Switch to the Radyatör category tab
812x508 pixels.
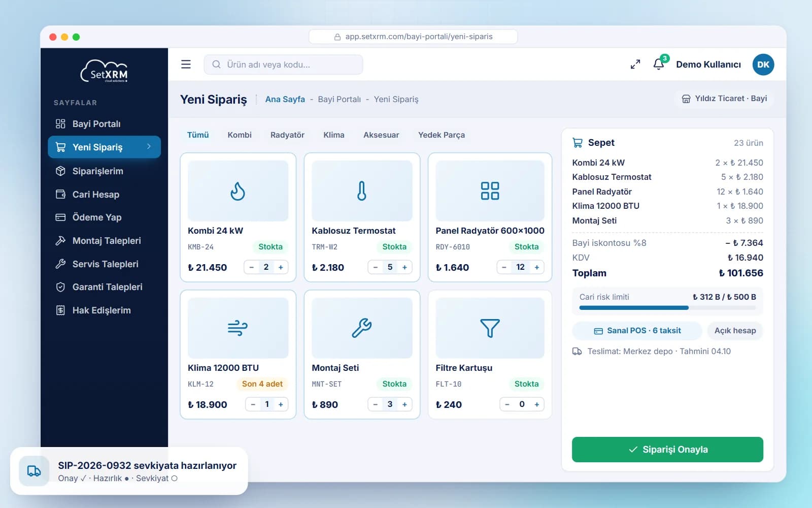click(x=287, y=135)
